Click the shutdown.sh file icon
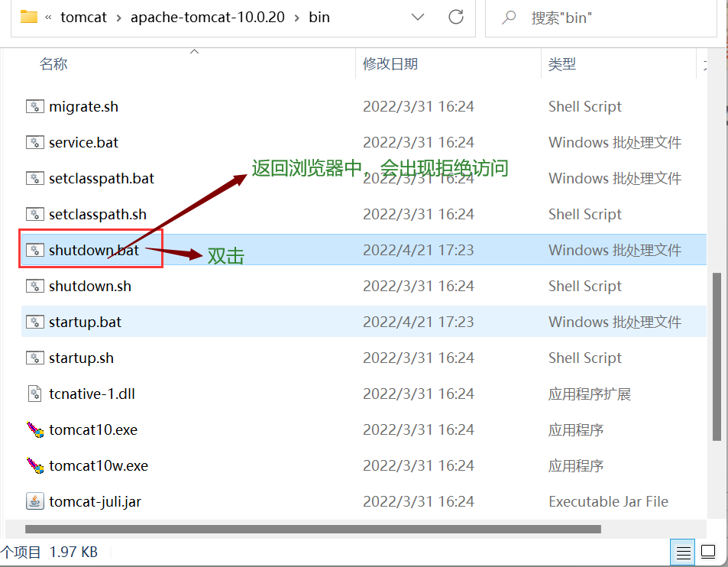 [35, 286]
